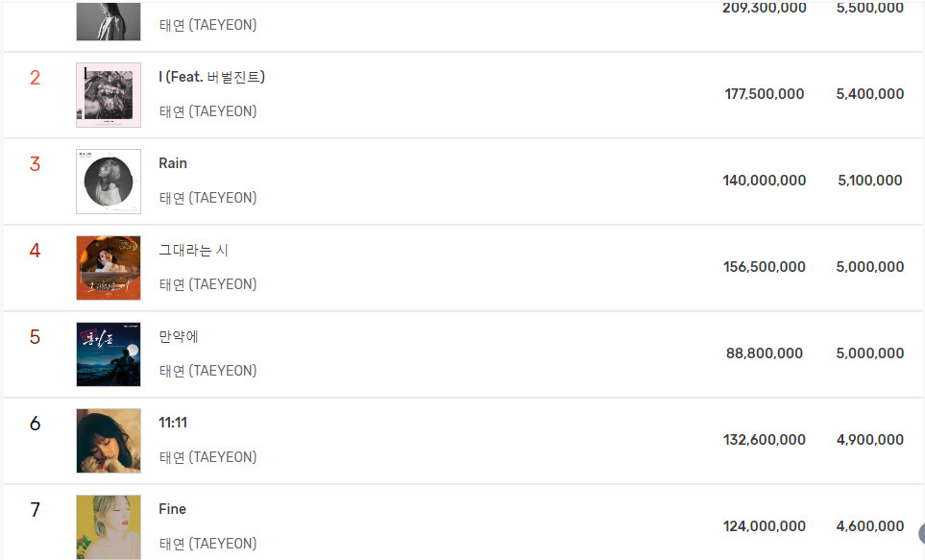The width and height of the screenshot is (925, 560).
Task: Select the song title 11:11
Action: (x=173, y=423)
